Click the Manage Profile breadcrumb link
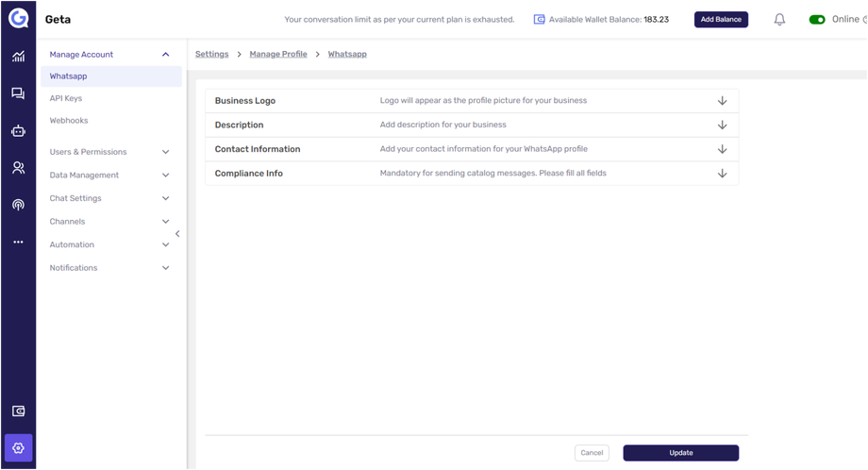This screenshot has width=868, height=470. point(278,55)
